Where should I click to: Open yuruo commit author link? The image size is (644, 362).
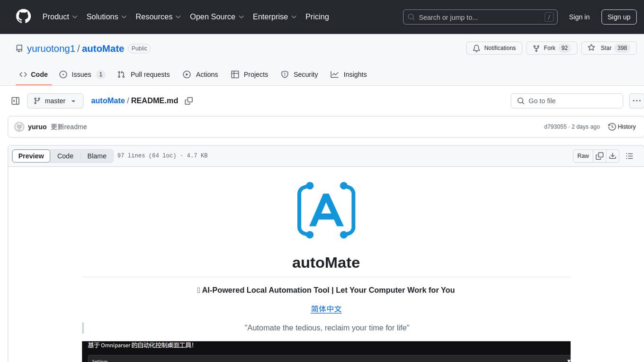[x=37, y=127]
